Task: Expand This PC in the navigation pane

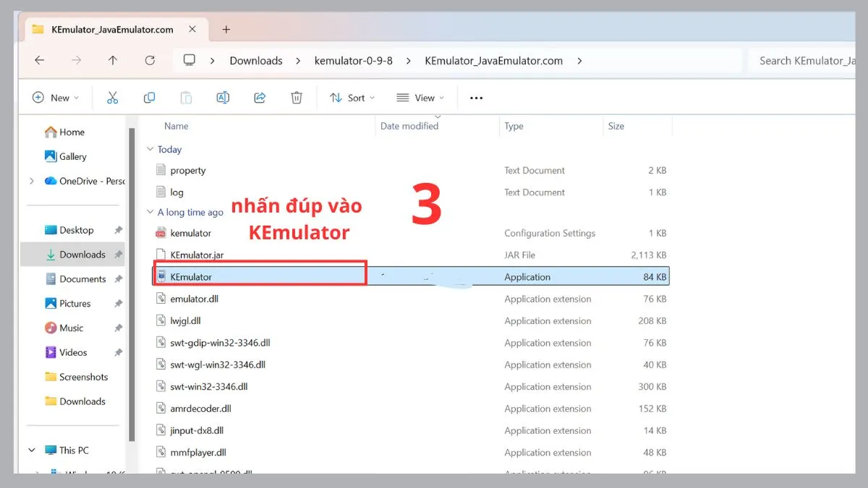Action: (30, 450)
